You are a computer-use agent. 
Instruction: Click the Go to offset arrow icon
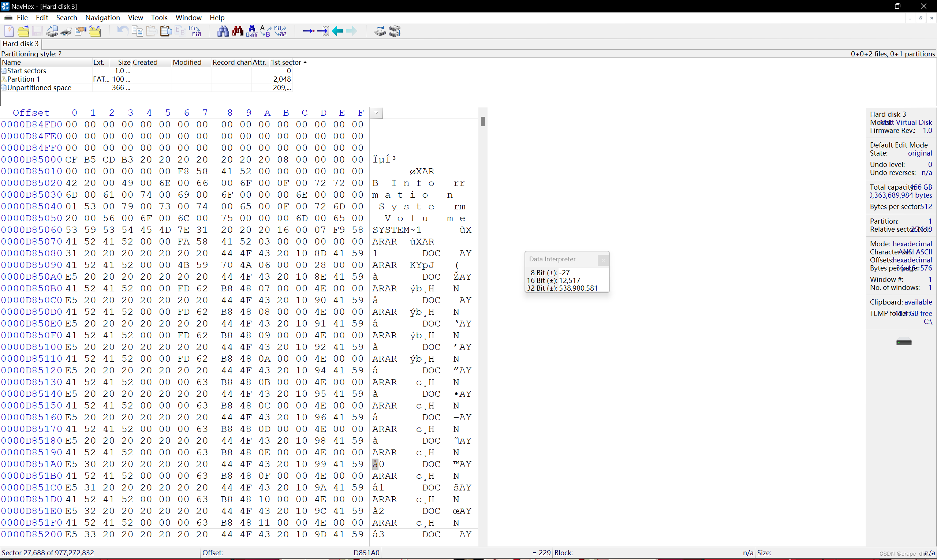(308, 31)
